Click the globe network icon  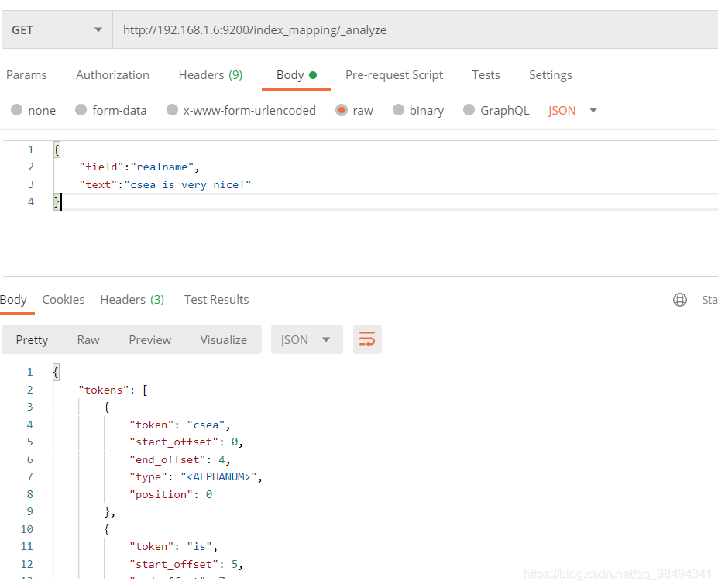coord(680,300)
